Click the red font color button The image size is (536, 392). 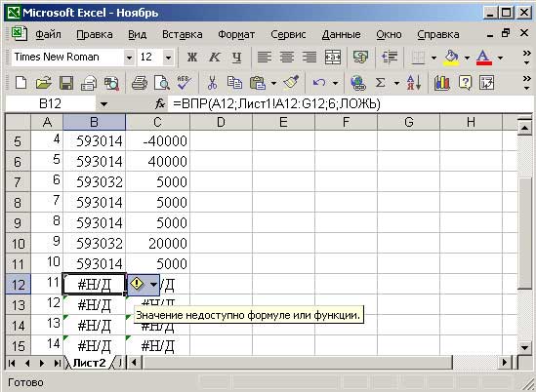(483, 57)
